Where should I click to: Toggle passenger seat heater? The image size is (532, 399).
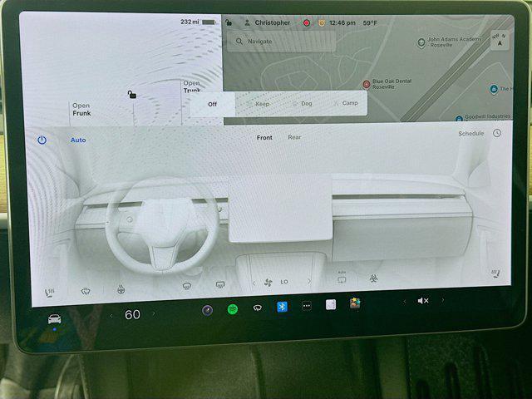[x=496, y=273]
